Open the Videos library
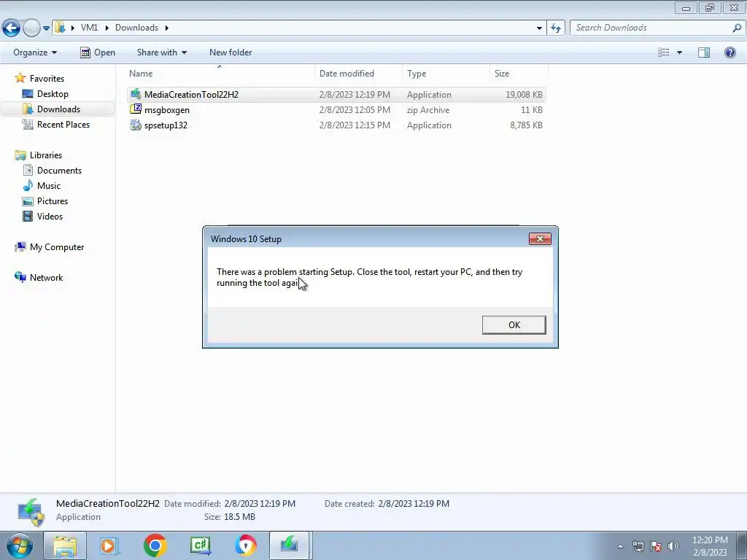Viewport: 747px width, 560px height. click(50, 216)
